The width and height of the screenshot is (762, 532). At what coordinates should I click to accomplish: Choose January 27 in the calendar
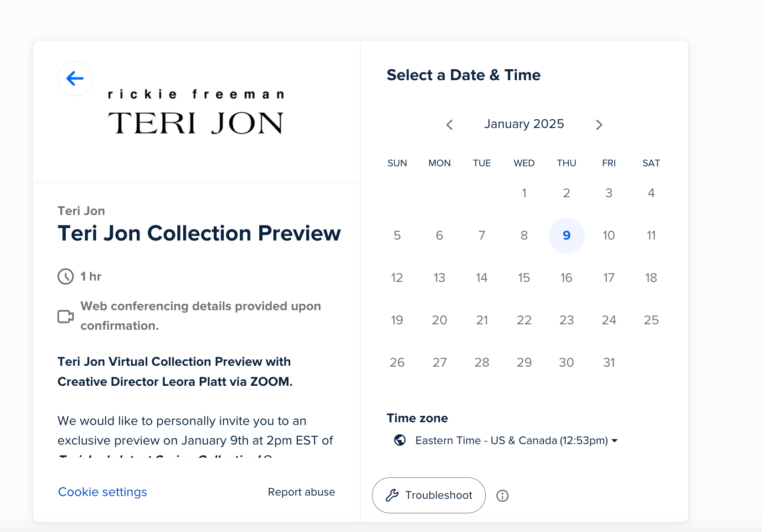(x=439, y=363)
